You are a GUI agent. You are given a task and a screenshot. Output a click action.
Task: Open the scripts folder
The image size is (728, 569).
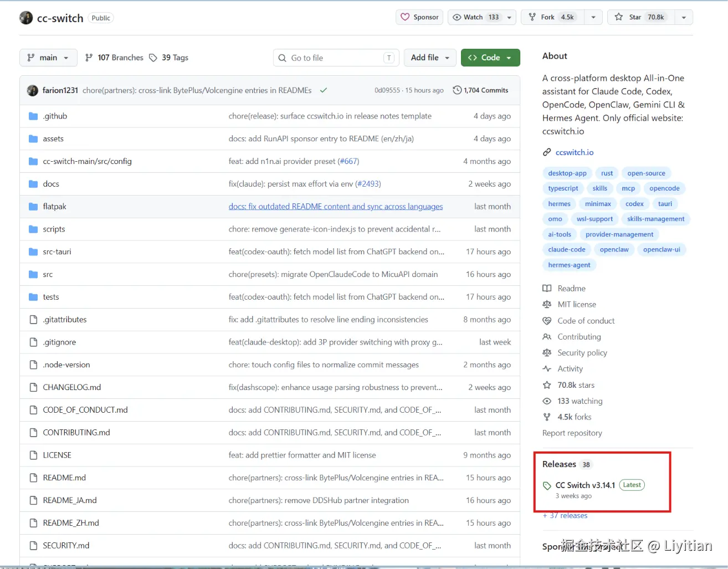point(54,229)
